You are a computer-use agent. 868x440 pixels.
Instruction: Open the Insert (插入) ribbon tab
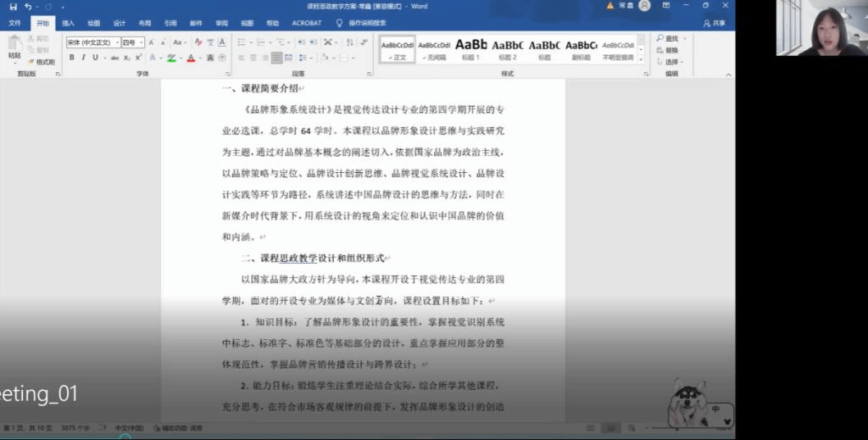(68, 23)
